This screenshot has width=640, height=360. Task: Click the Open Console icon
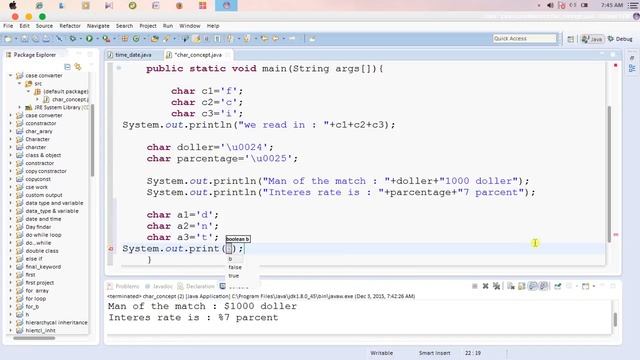586,286
